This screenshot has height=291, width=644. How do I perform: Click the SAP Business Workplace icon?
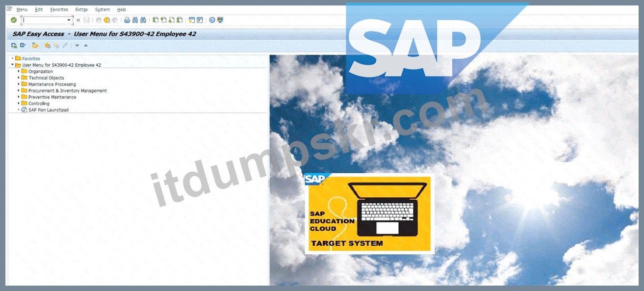35,46
